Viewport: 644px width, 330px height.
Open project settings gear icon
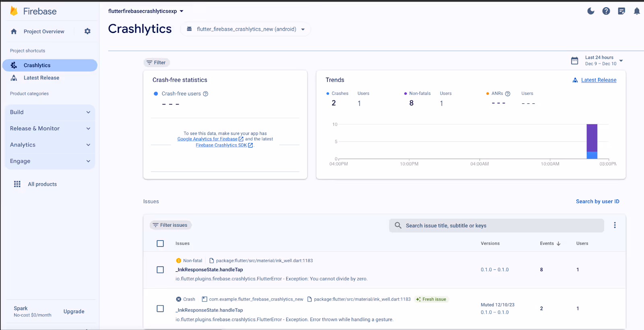[x=87, y=31]
